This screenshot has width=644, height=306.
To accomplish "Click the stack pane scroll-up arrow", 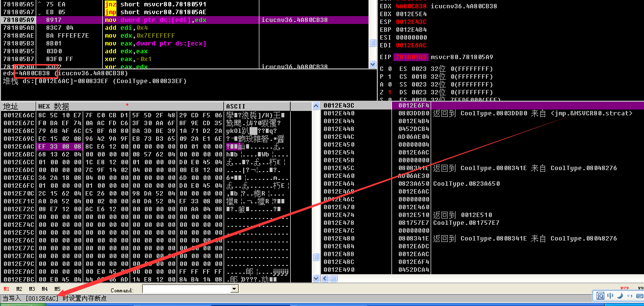I will tap(316, 106).
